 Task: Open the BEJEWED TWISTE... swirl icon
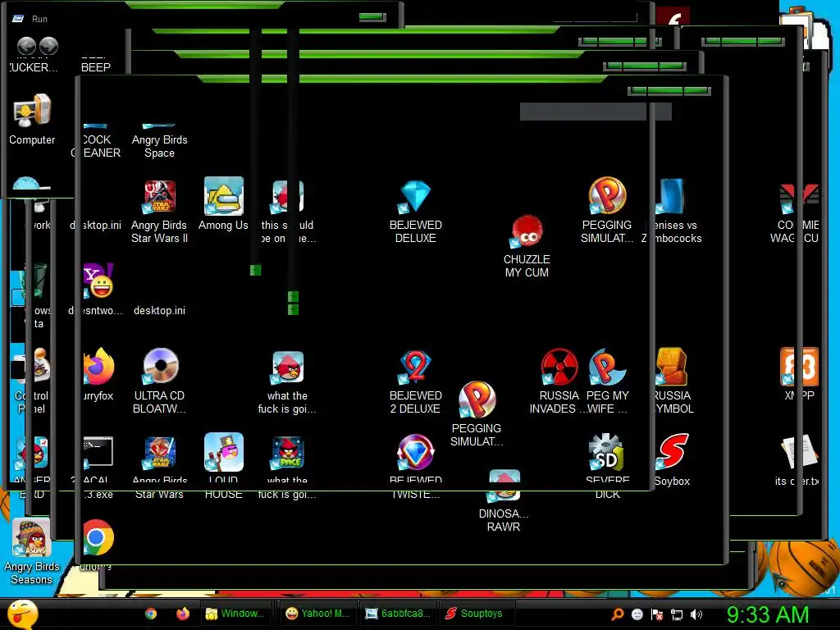(x=416, y=452)
